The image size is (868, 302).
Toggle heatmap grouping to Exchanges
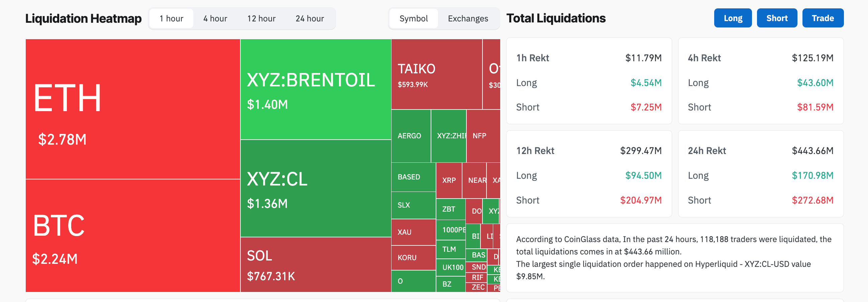[x=468, y=18]
